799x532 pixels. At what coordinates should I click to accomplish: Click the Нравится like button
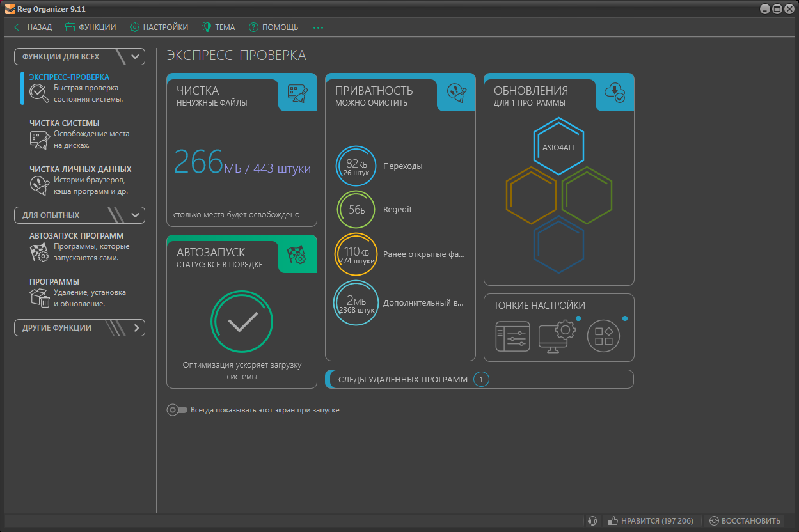(x=651, y=520)
